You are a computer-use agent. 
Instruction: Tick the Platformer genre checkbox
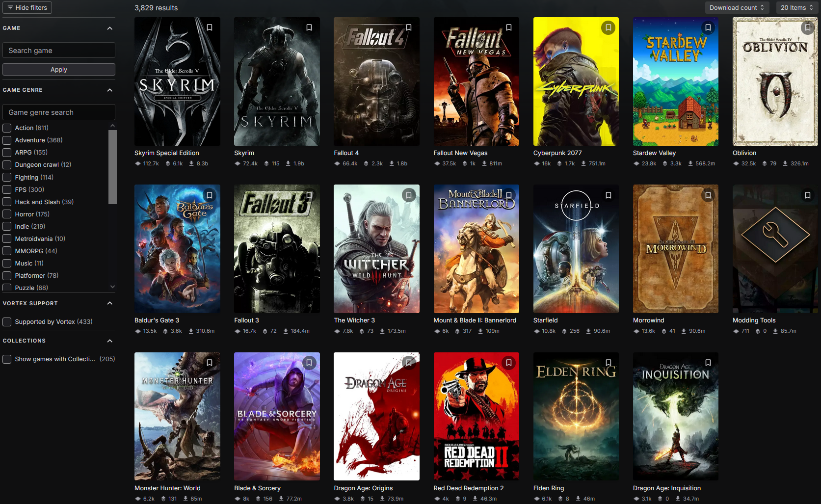(x=7, y=275)
